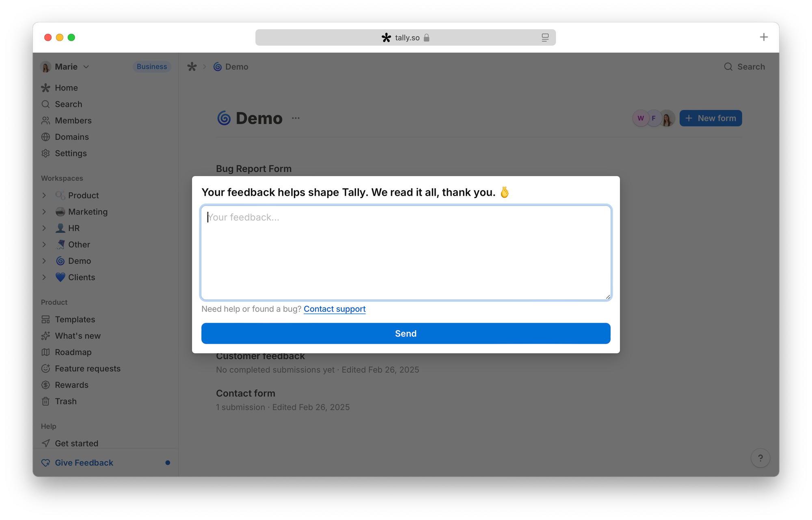Open Trash in the sidebar
Viewport: 812px width, 520px height.
pyautogui.click(x=65, y=401)
